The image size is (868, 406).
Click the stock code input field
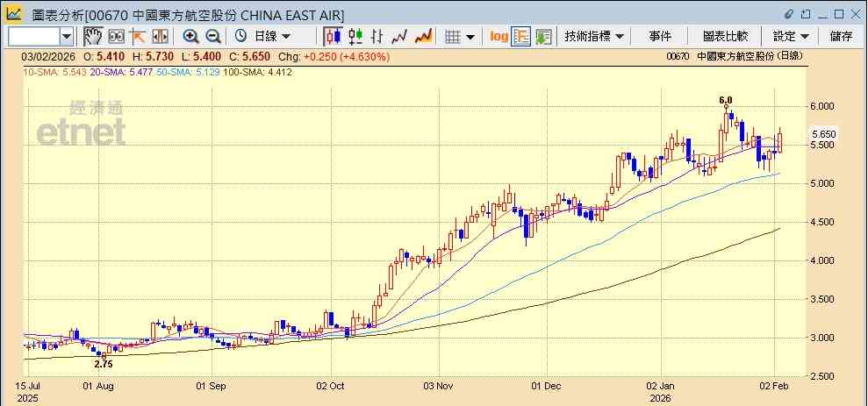click(x=34, y=37)
